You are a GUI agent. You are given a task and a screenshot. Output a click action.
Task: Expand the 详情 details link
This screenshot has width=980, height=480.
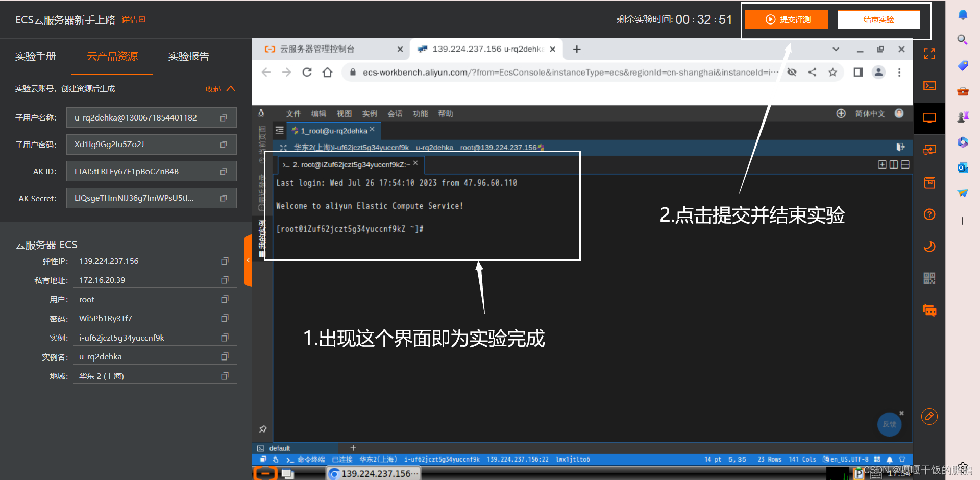tap(133, 20)
